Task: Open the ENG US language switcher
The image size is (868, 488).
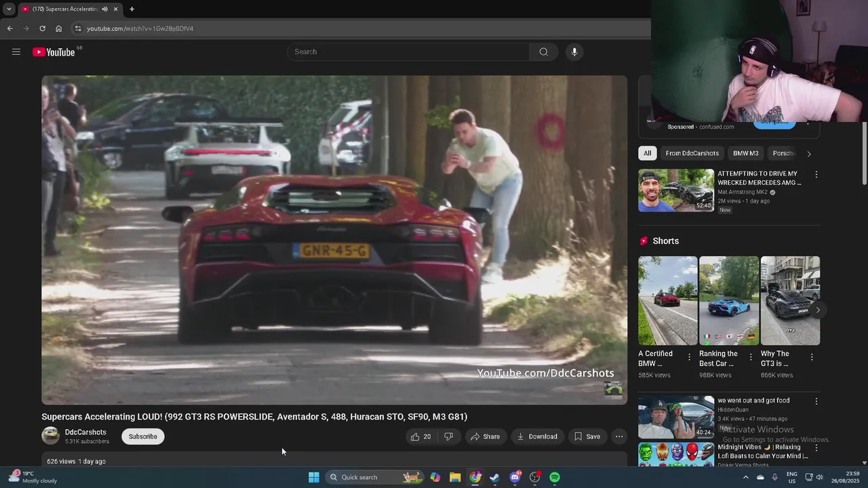Action: pos(791,477)
